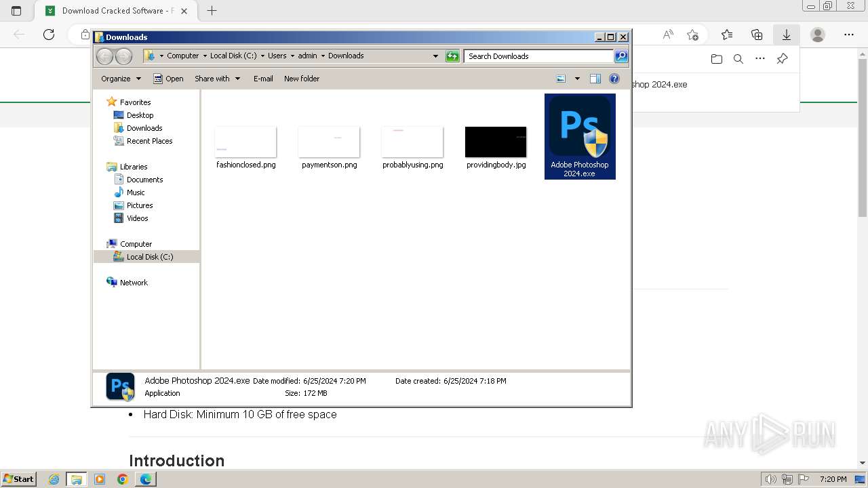Click the change view icon

[561, 79]
